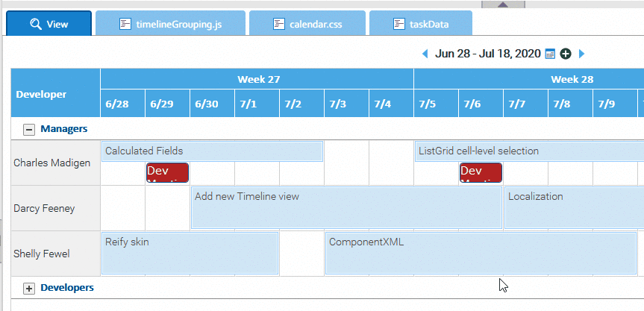Switch to the timelineGrouping.js tab

coord(170,23)
